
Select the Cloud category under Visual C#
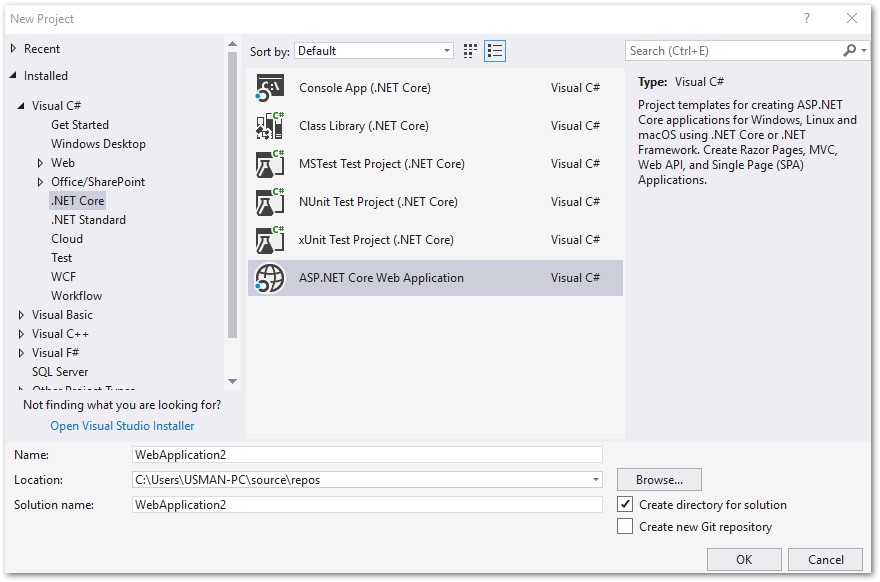67,238
